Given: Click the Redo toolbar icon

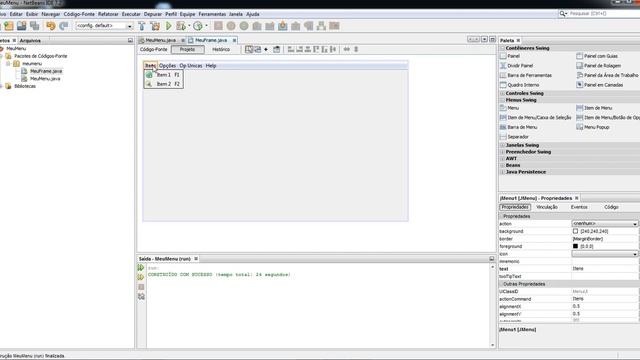Looking at the screenshot, I should (64, 26).
